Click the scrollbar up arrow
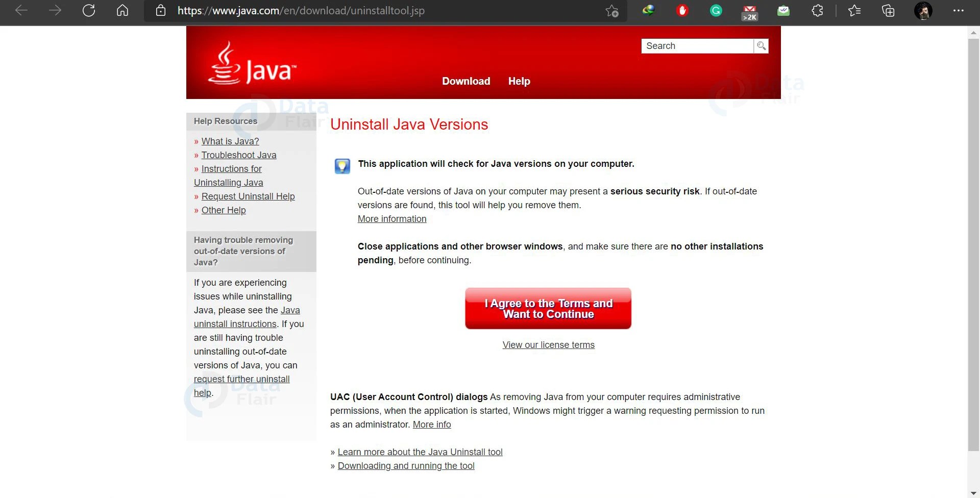 pyautogui.click(x=974, y=33)
